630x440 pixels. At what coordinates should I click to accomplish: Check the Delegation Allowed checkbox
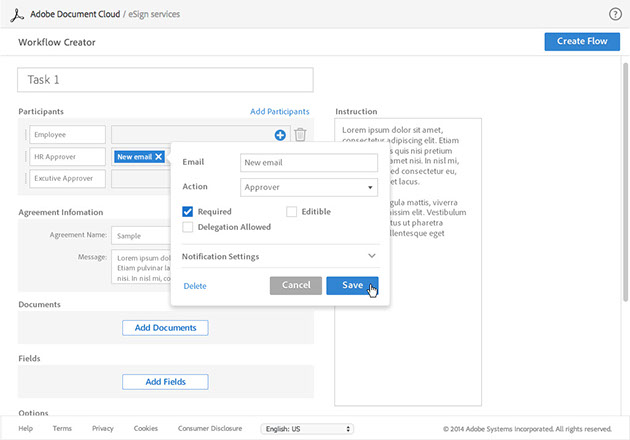point(188,227)
